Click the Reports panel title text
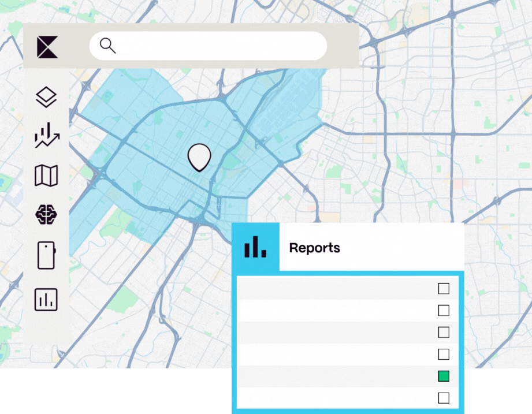 [315, 248]
